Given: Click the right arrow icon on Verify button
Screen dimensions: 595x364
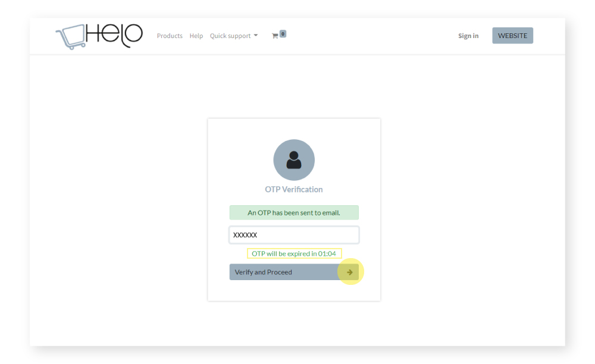Looking at the screenshot, I should tap(350, 272).
